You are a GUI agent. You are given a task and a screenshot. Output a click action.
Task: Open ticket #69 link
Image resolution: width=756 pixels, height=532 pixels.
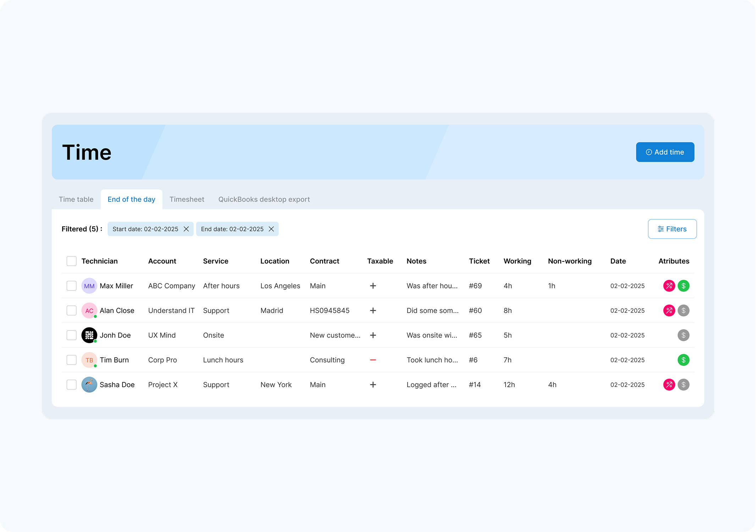click(475, 286)
